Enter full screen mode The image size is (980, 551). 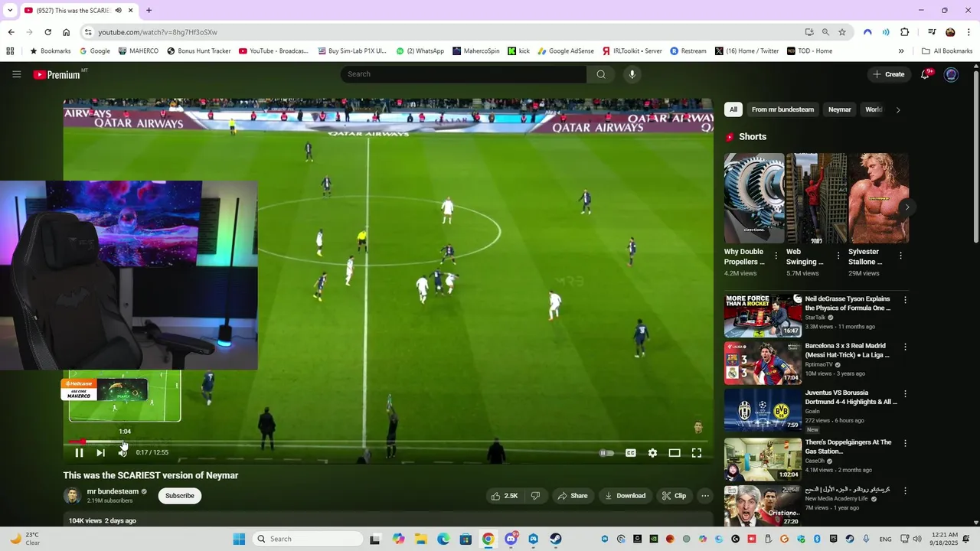[x=697, y=453]
